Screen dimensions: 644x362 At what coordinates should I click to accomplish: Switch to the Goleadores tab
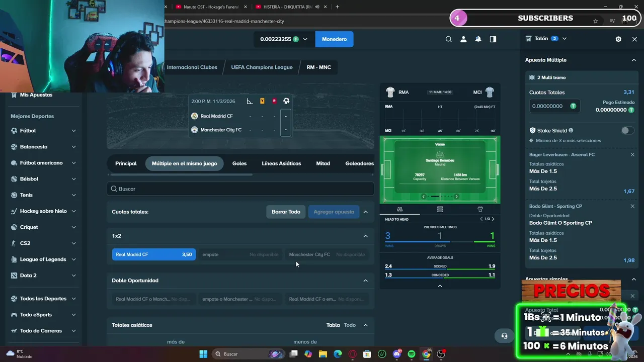coord(359,163)
